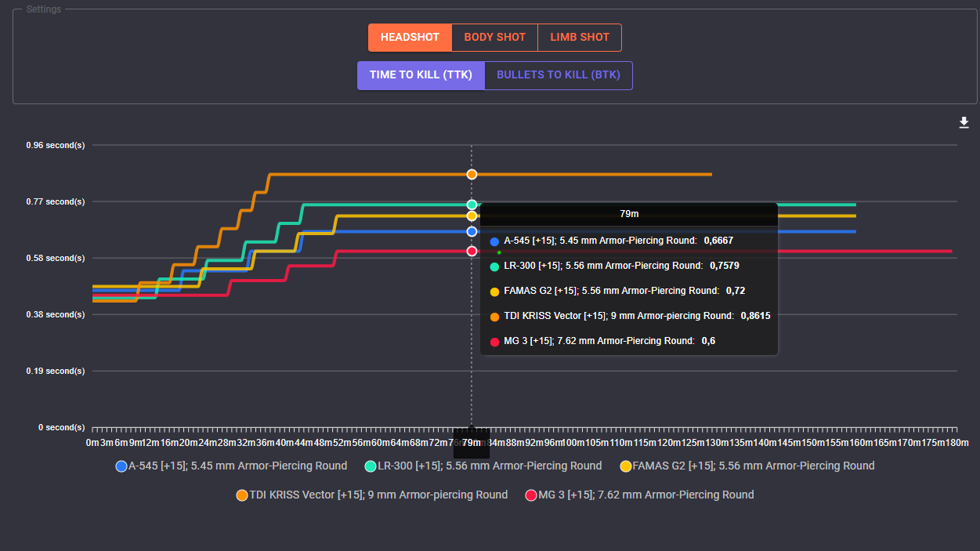Select the HEADSHOT damage option
This screenshot has width=980, height=551.
410,38
